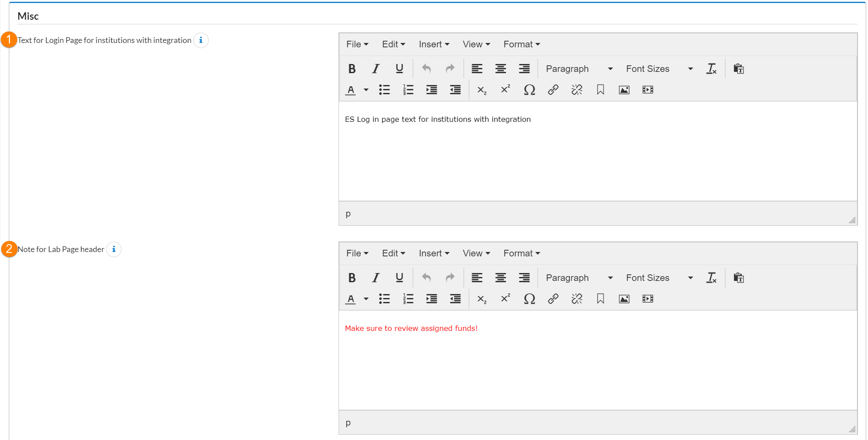
Task: Click text color swatch in Lab Page editor
Action: coord(350,299)
